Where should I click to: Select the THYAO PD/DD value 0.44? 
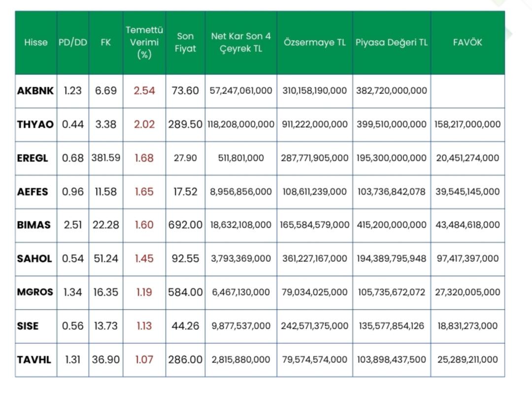(x=72, y=124)
